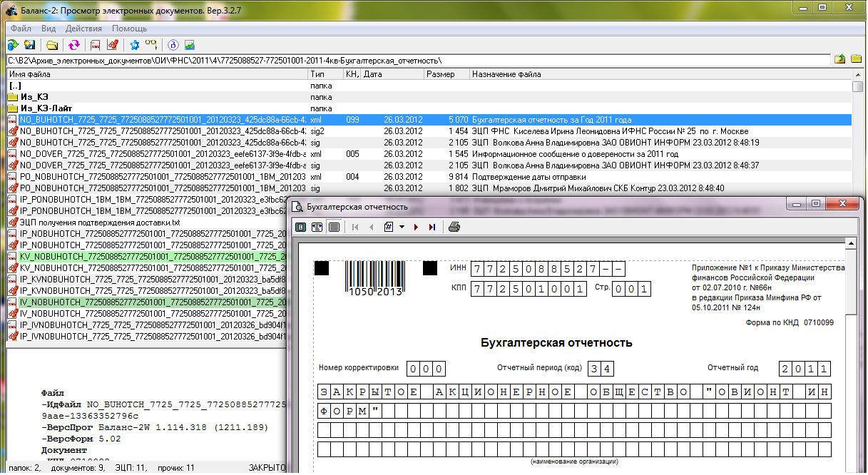Click the signature icon beside the .txt file
The height and width of the screenshot is (475, 868).
coord(13,223)
